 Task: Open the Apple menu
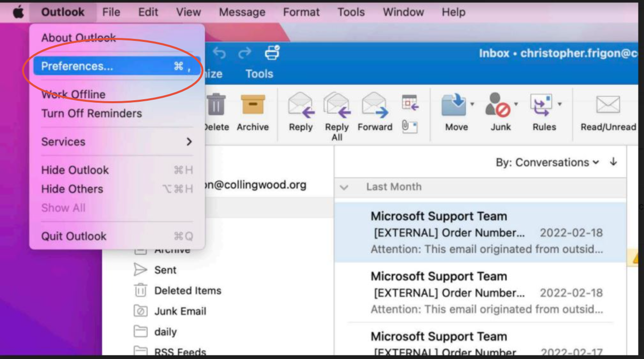point(18,12)
